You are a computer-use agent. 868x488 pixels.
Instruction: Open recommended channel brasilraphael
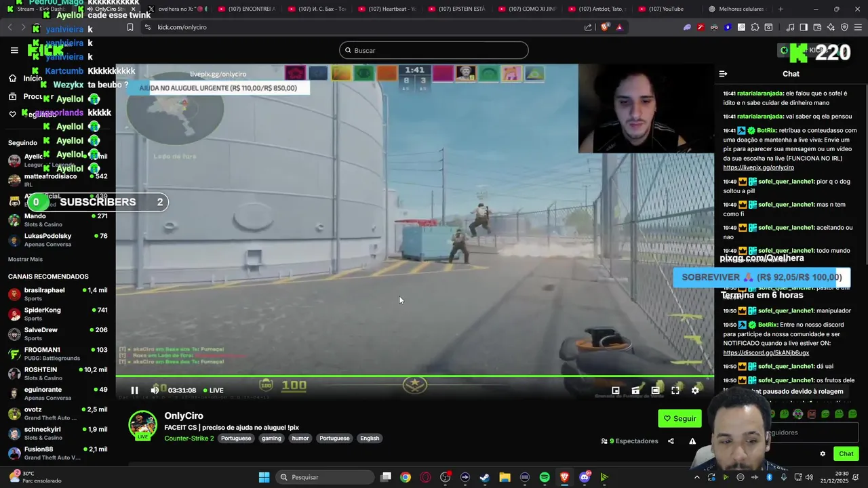[x=58, y=294]
